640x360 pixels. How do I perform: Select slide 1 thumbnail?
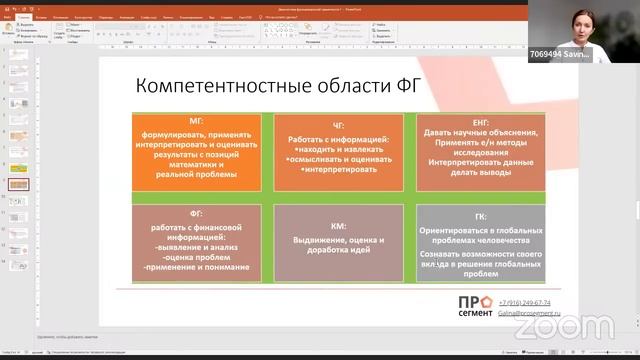coord(19,55)
